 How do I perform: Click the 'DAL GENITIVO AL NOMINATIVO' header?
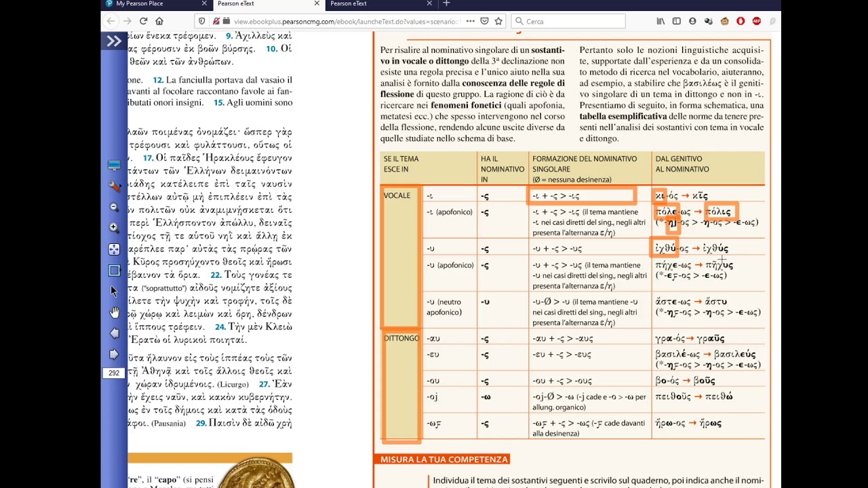point(682,164)
